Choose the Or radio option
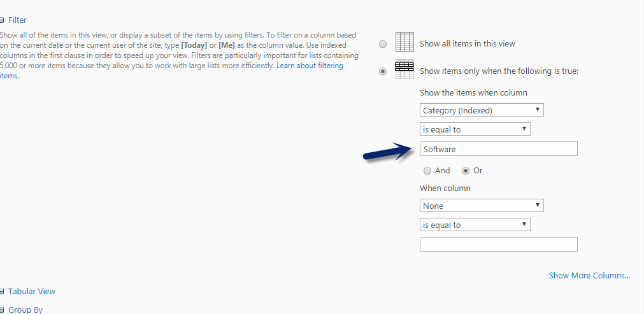The width and height of the screenshot is (644, 314). (x=466, y=171)
